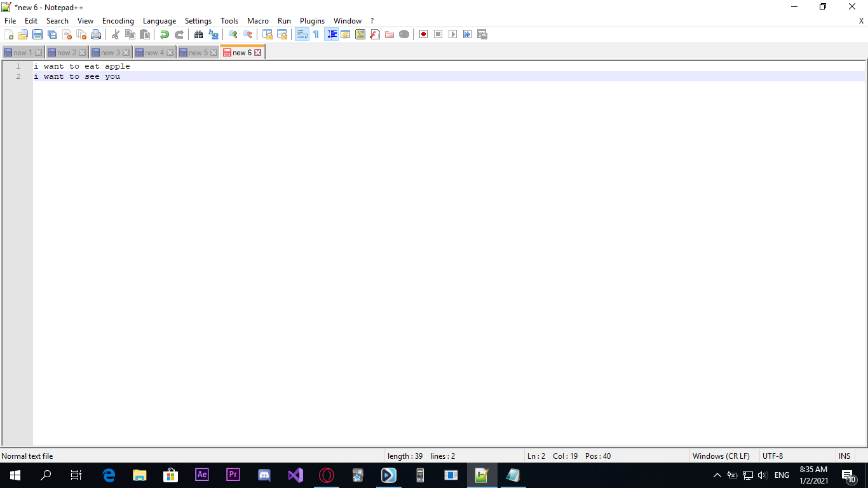Open the Edit menu
The height and width of the screenshot is (488, 868).
[31, 21]
